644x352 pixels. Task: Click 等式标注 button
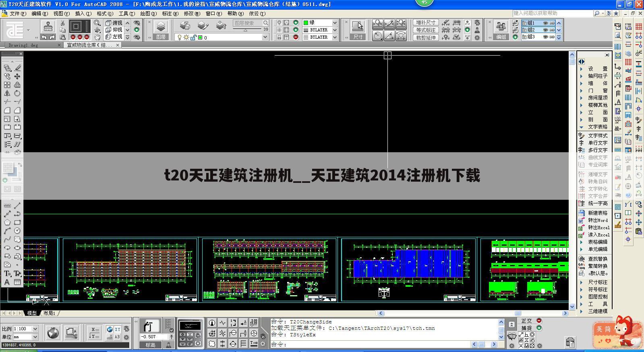[x=426, y=30]
